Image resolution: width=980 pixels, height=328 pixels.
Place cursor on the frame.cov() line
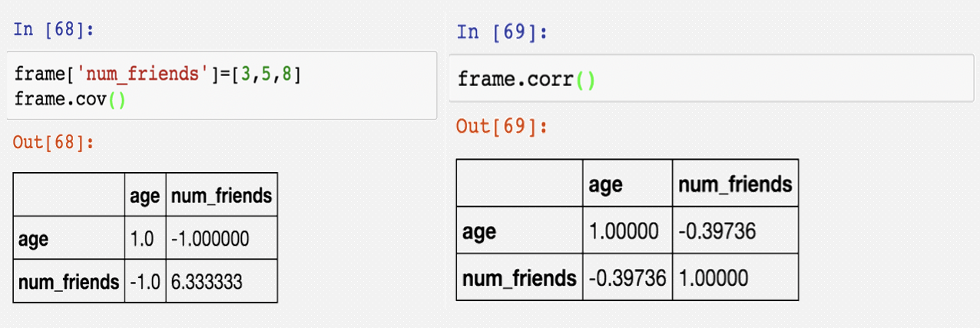[x=70, y=100]
